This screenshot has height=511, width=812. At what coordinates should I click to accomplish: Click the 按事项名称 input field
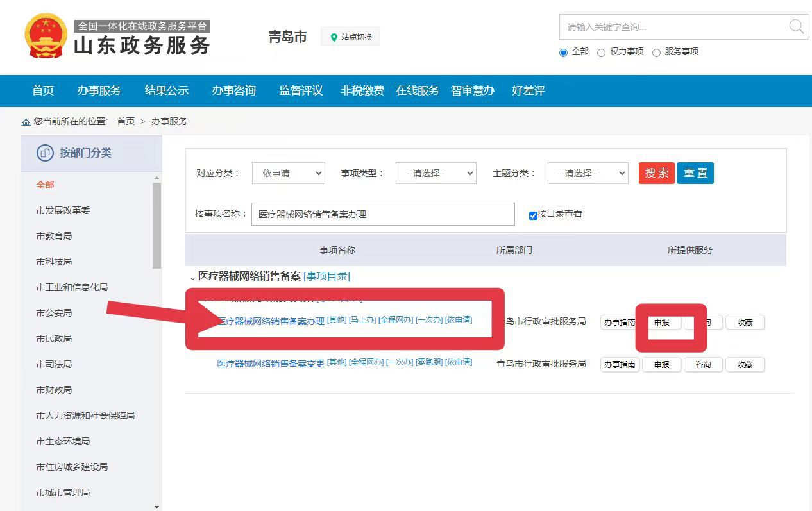[383, 214]
